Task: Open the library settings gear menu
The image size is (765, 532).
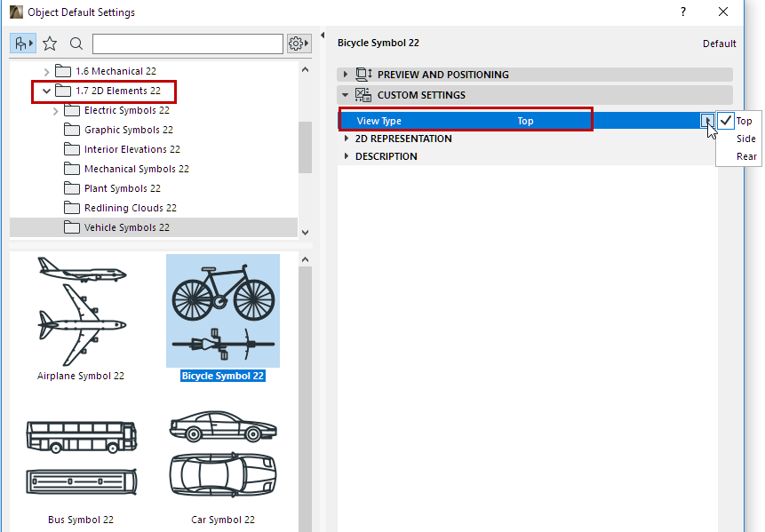Action: 299,44
